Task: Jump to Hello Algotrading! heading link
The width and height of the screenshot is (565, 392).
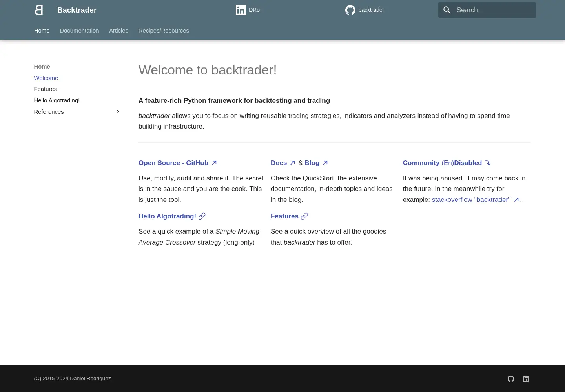Action: (x=167, y=216)
